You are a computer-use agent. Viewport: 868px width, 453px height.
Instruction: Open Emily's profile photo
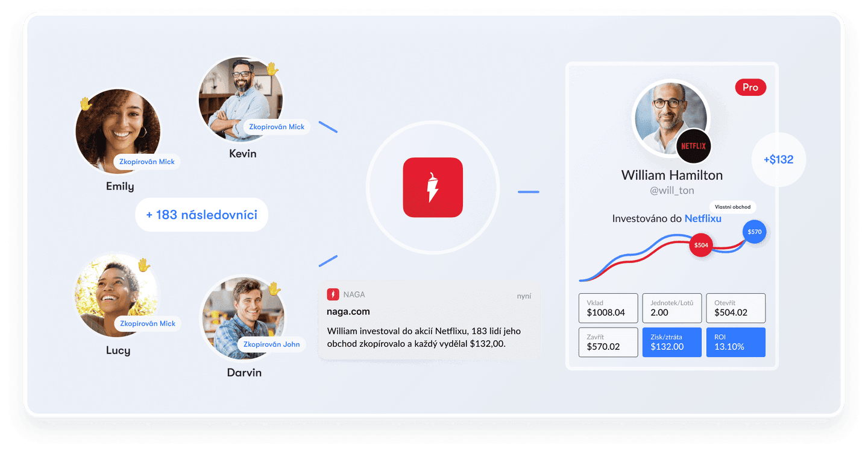[118, 131]
